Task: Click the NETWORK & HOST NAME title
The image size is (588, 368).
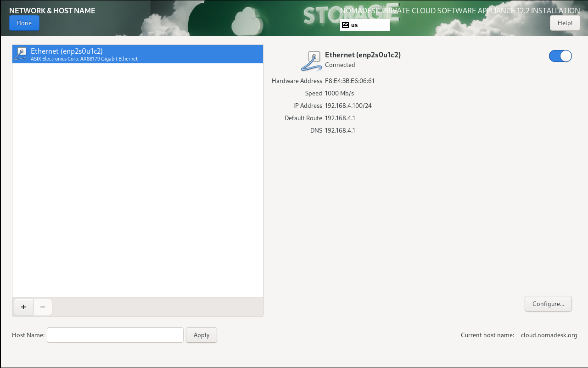Action: pyautogui.click(x=52, y=10)
